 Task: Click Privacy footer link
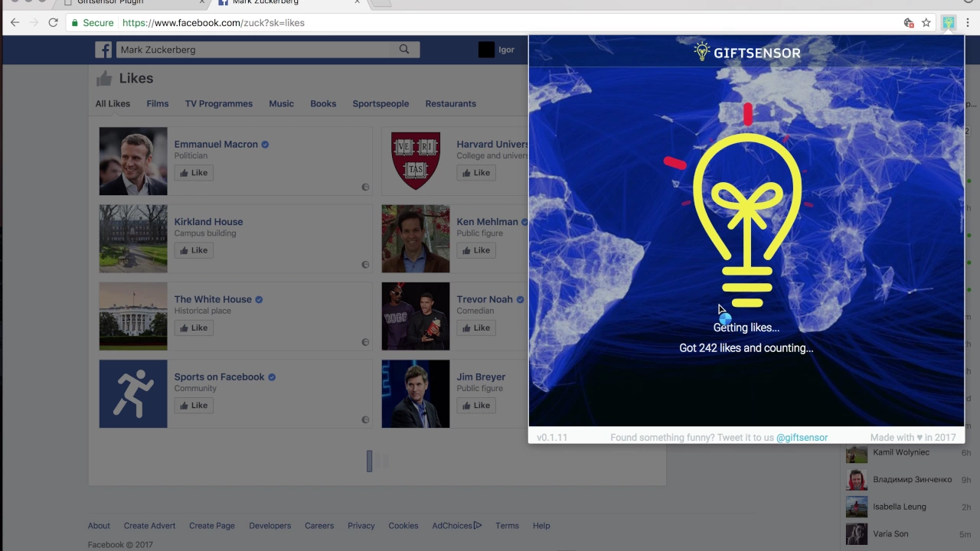[x=361, y=526]
